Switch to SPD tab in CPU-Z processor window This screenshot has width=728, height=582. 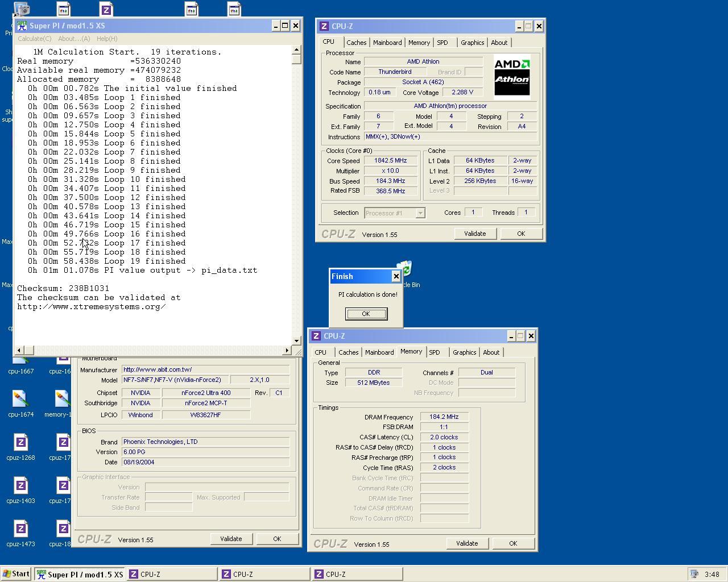[442, 43]
